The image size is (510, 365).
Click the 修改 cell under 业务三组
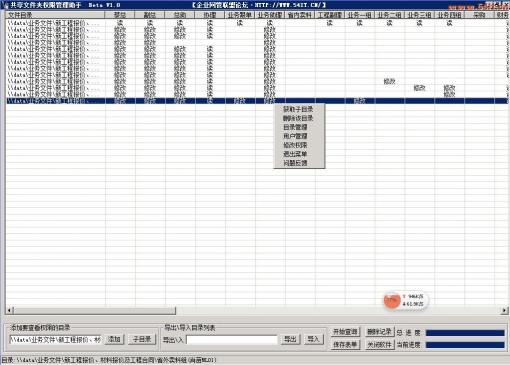pos(419,88)
